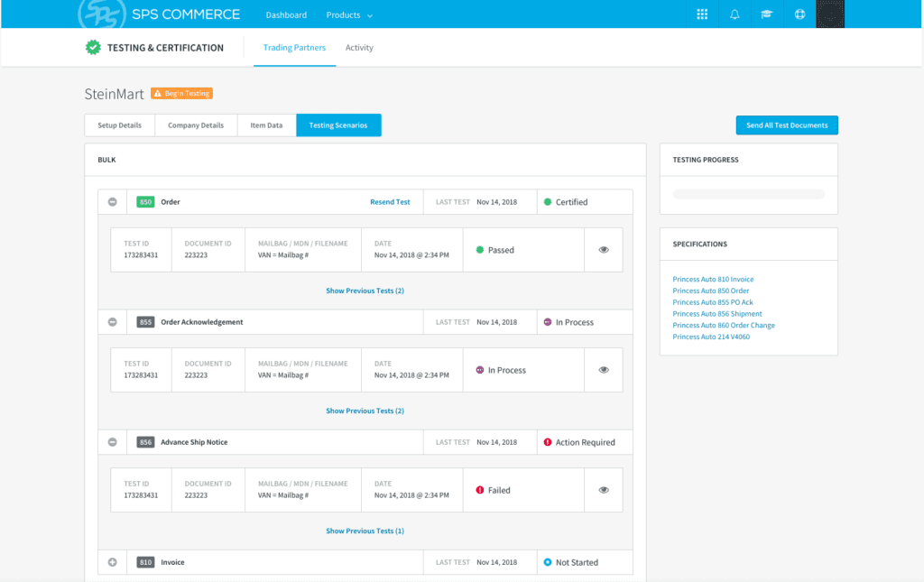The height and width of the screenshot is (582, 924).
Task: Click the green Certified status dot
Action: pyautogui.click(x=548, y=202)
